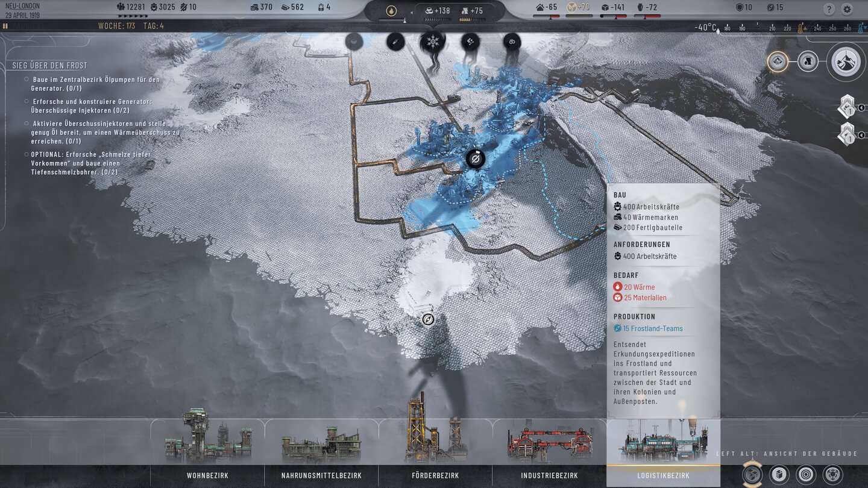Image resolution: width=868 pixels, height=488 pixels.
Task: Select the build buildings mode icon
Action: [778, 475]
